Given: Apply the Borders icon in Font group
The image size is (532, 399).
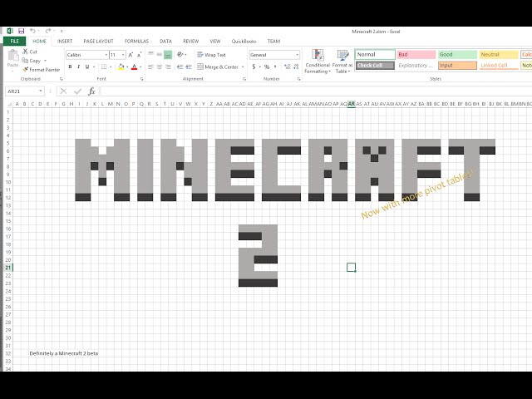Looking at the screenshot, I should pos(104,66).
